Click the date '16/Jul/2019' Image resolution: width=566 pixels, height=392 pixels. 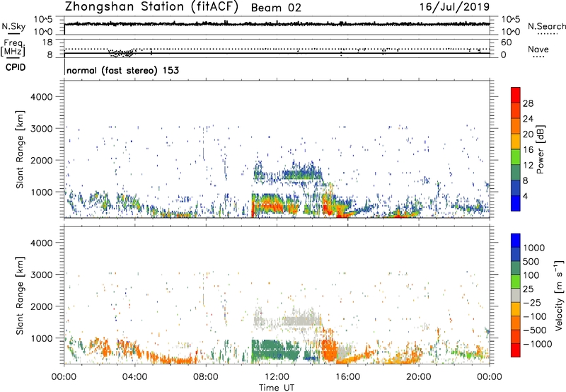(x=454, y=7)
